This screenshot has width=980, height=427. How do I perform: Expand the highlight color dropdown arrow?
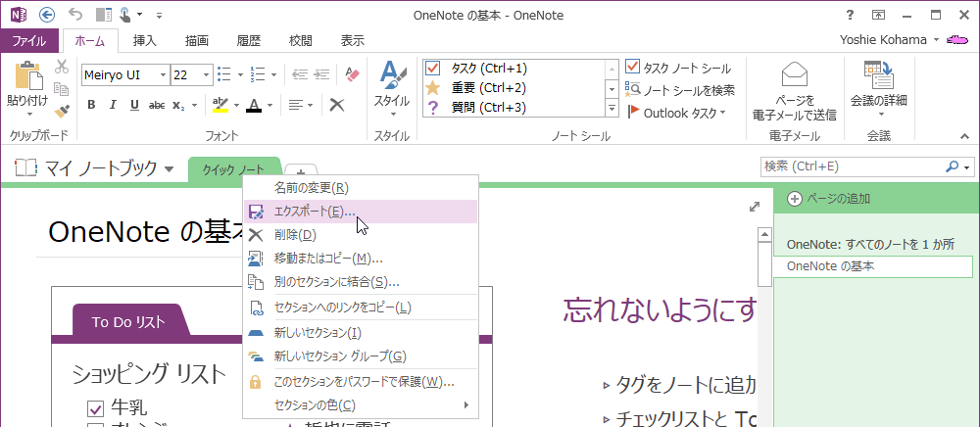236,105
